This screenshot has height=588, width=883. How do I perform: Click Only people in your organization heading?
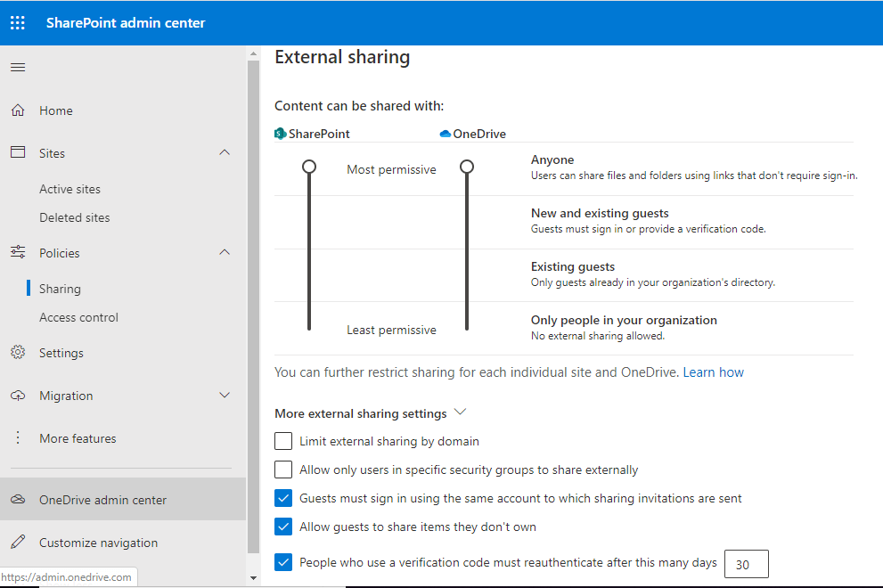pos(624,321)
